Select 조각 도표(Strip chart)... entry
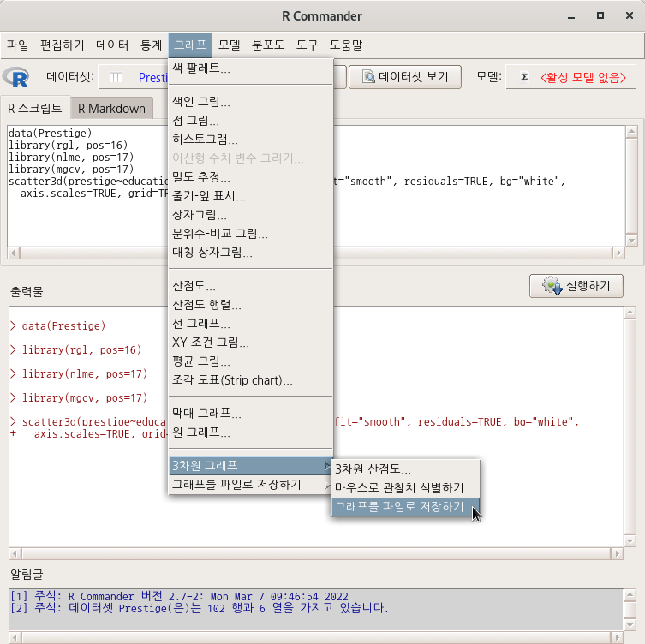The image size is (645, 644). pos(250,380)
